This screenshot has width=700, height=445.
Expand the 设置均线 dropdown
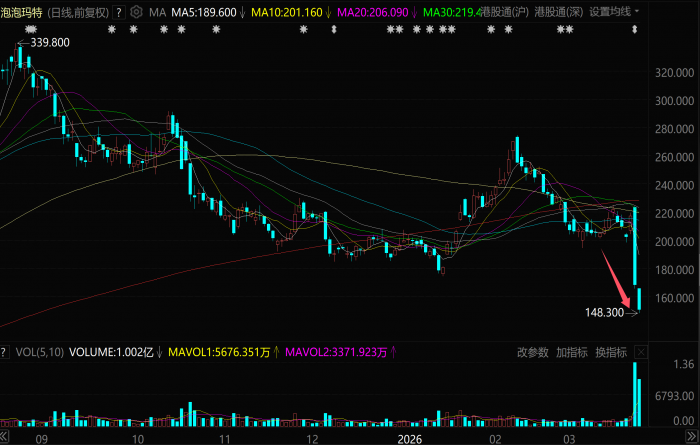614,12
